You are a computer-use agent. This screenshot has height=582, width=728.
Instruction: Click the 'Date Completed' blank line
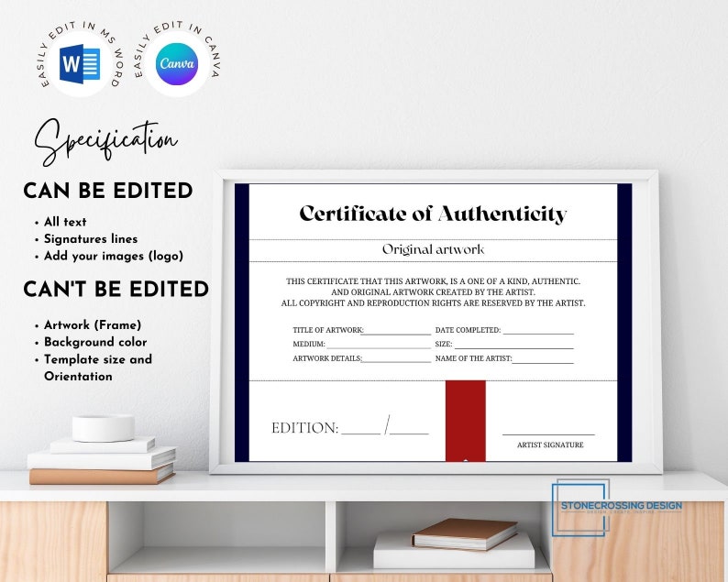[538, 333]
